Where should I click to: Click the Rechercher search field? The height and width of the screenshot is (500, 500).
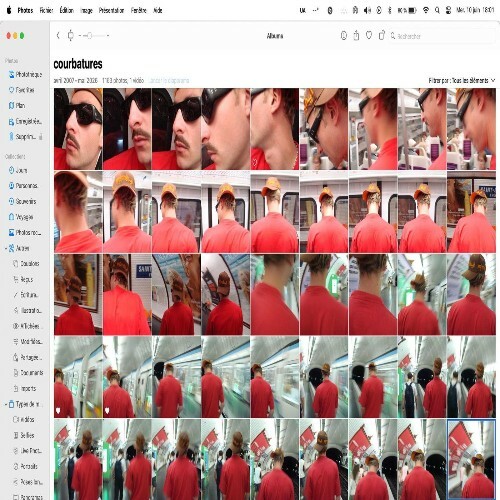point(441,36)
